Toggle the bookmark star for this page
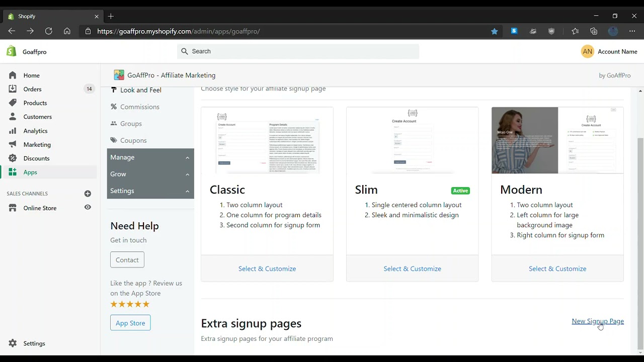Image resolution: width=644 pixels, height=362 pixels. (495, 31)
